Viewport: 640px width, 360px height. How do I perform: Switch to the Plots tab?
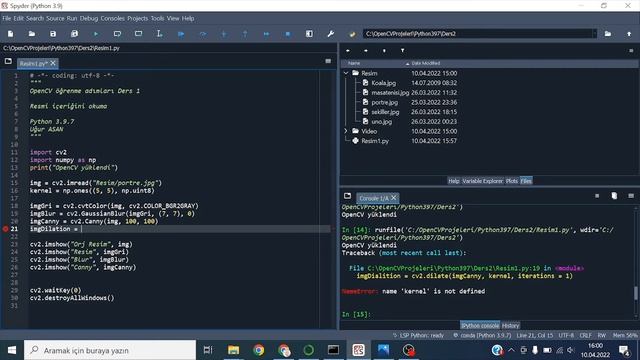(511, 181)
